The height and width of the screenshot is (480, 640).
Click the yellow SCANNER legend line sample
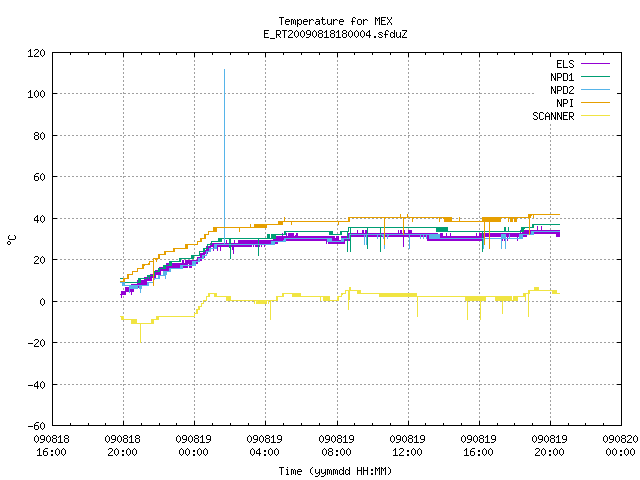point(595,116)
